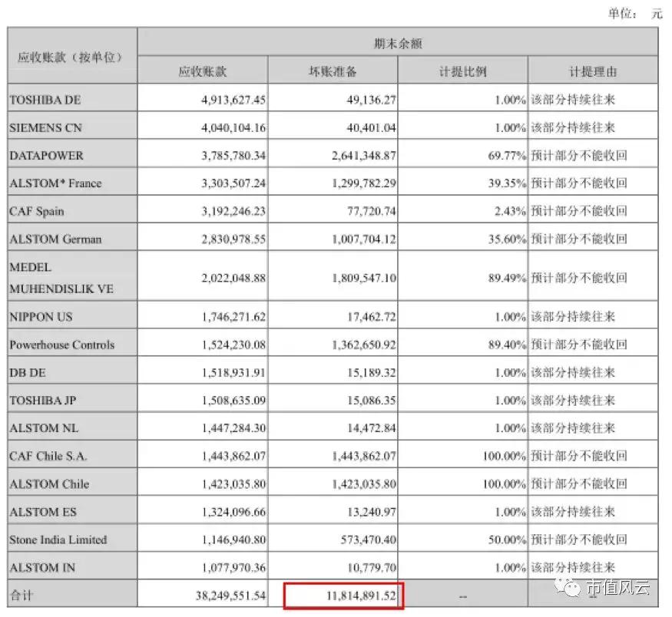The width and height of the screenshot is (672, 617).
Task: Select the DATAPOWER row label
Action: [41, 155]
